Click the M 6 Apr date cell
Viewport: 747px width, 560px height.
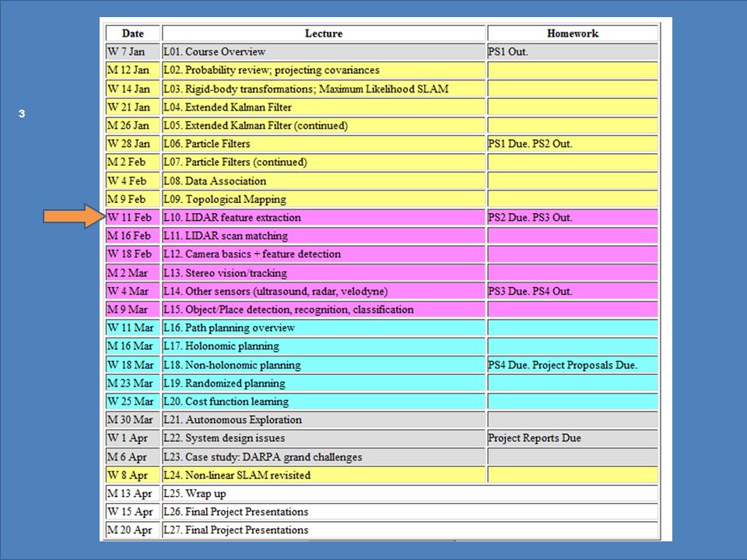coord(132,457)
